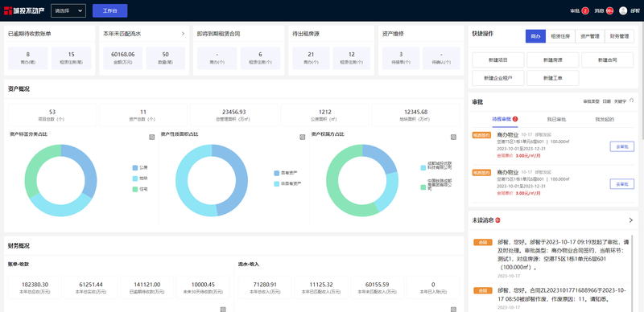Screen dimensions: 644x312
Task: Toggle the 自有资产 legend swatch
Action: pyautogui.click(x=276, y=173)
